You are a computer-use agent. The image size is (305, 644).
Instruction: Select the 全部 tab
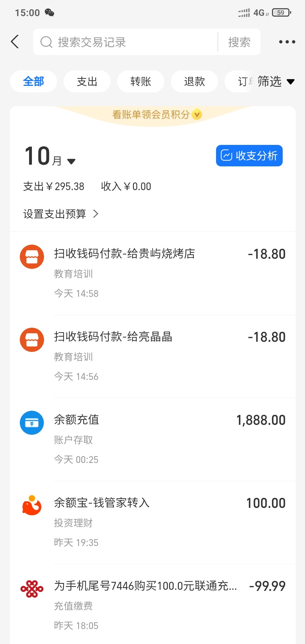[33, 82]
